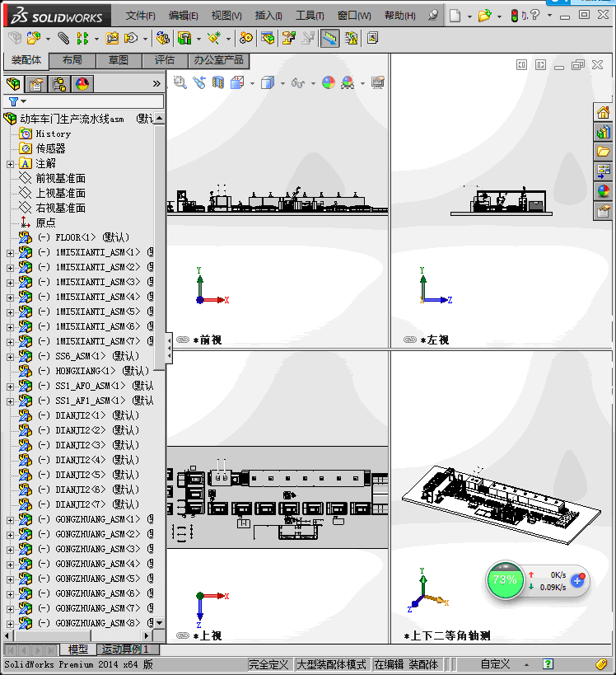Expand the GONGZHUANG_ASM<3> tree node
Screen dimensions: 616x675
(11, 550)
